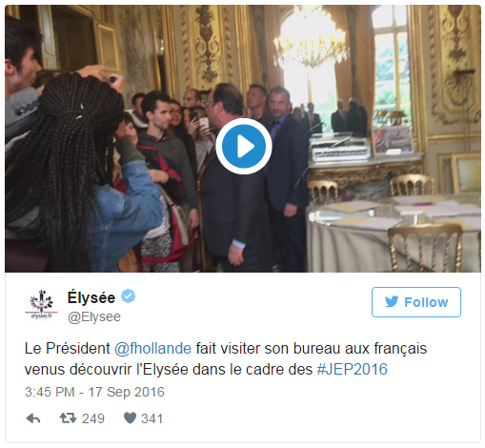Open the 3:45 PM - 17 Sep 2016 timestamp
The image size is (485, 448).
(x=94, y=392)
